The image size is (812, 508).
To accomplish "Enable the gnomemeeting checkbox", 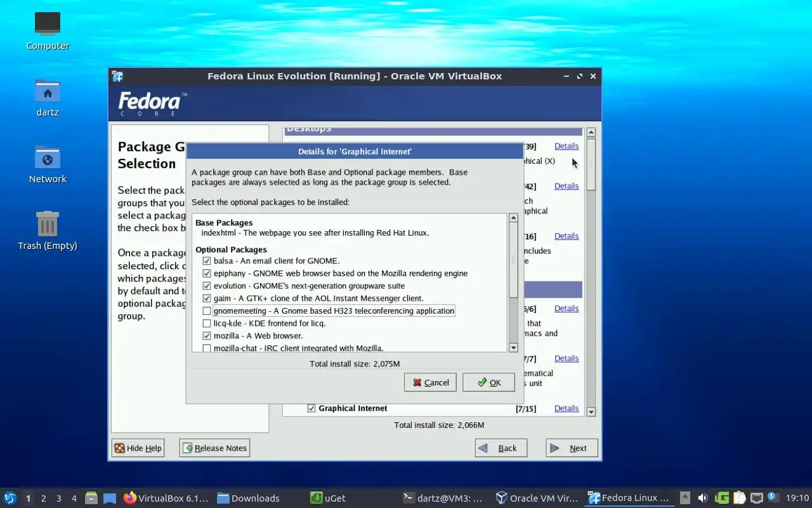I will (207, 311).
